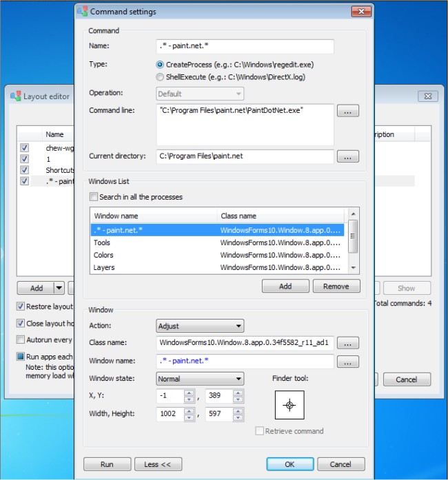The height and width of the screenshot is (480, 448).
Task: Decrease the X value with down arrow
Action: tap(189, 399)
